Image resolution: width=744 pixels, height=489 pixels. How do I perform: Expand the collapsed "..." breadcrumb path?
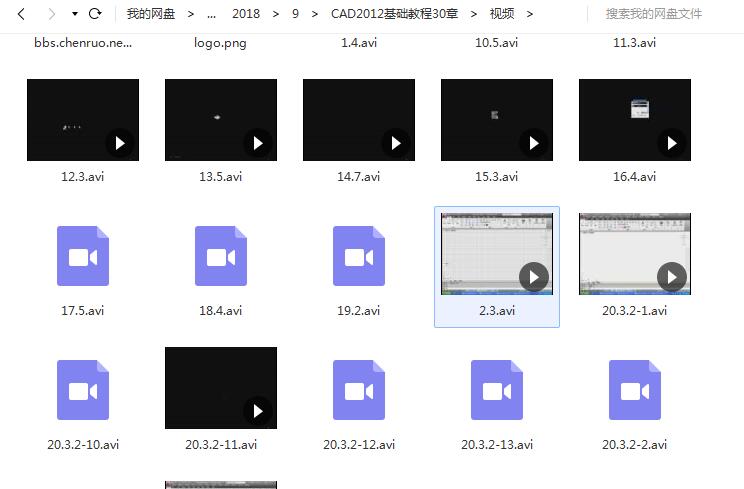coord(211,14)
